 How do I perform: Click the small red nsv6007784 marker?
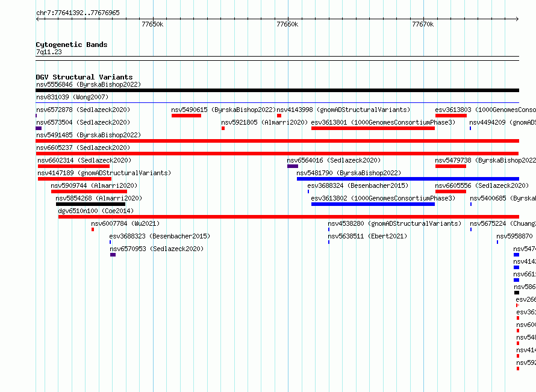click(x=93, y=229)
